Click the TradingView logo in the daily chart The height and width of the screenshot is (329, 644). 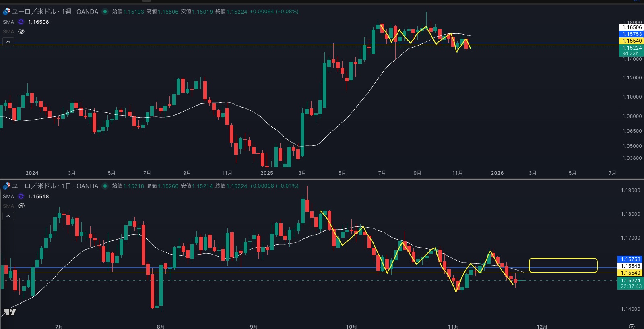(10, 312)
